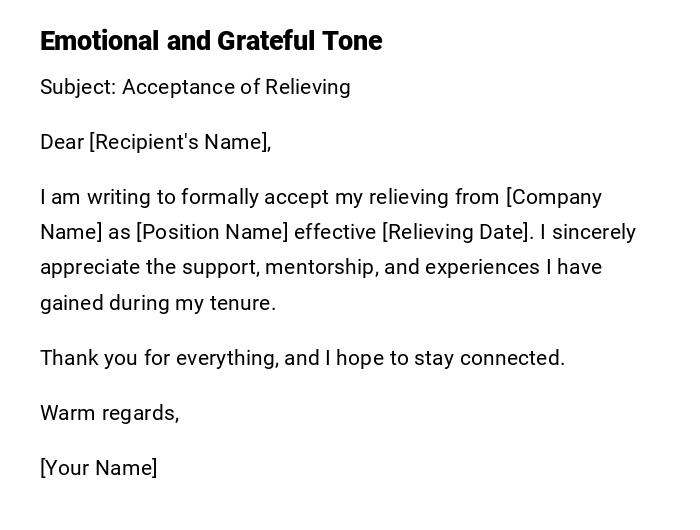Click the word 'Subject:' in the subject line
Image resolution: width=700 pixels, height=530 pixels.
coord(78,87)
